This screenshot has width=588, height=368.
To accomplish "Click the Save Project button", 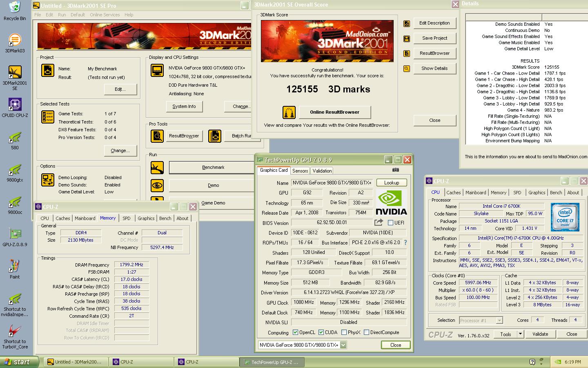I will point(434,38).
